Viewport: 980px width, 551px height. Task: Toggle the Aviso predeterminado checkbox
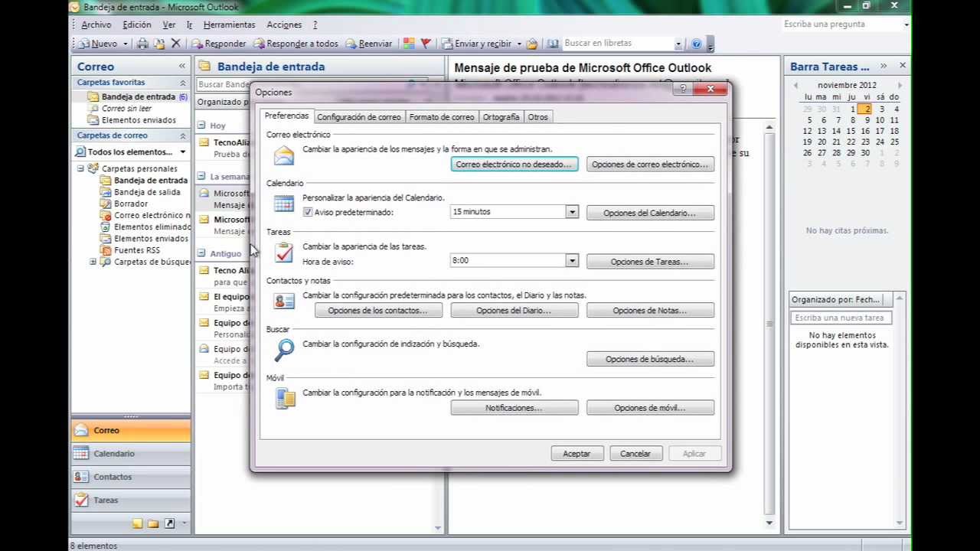308,212
